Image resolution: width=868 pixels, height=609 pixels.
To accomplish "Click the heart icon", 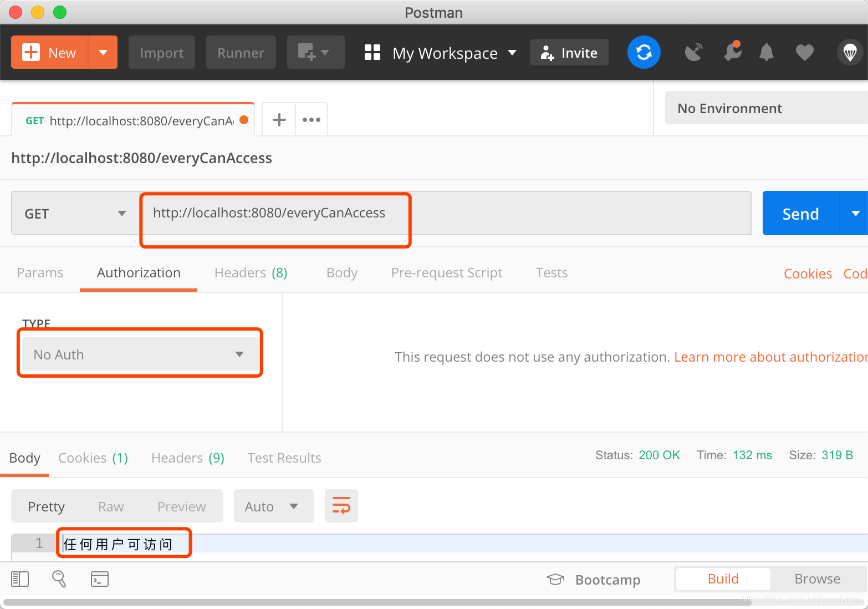I will click(x=805, y=53).
